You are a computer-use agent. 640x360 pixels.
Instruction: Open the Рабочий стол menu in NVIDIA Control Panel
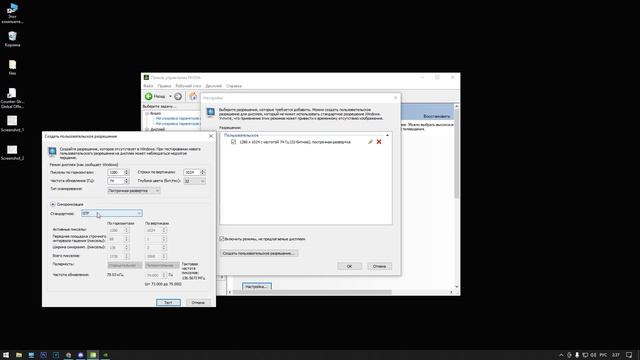click(x=188, y=86)
